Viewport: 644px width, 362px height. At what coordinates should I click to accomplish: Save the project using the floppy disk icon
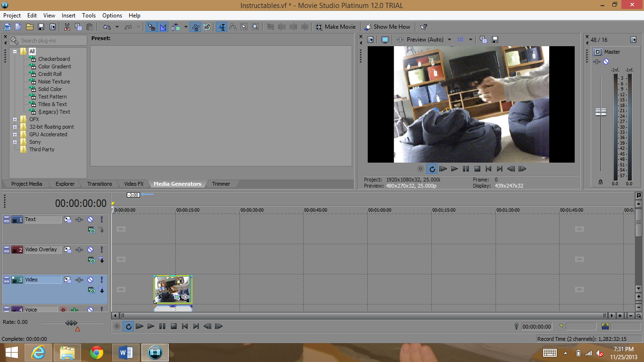(x=41, y=27)
